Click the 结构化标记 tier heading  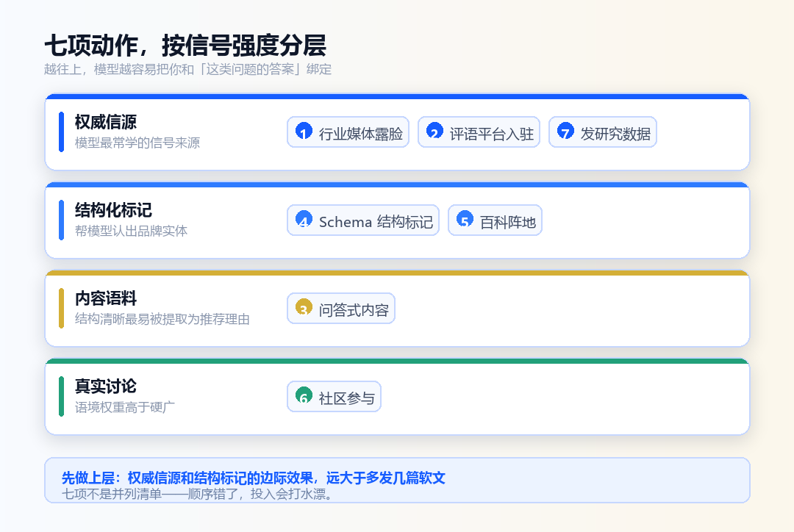(x=113, y=210)
